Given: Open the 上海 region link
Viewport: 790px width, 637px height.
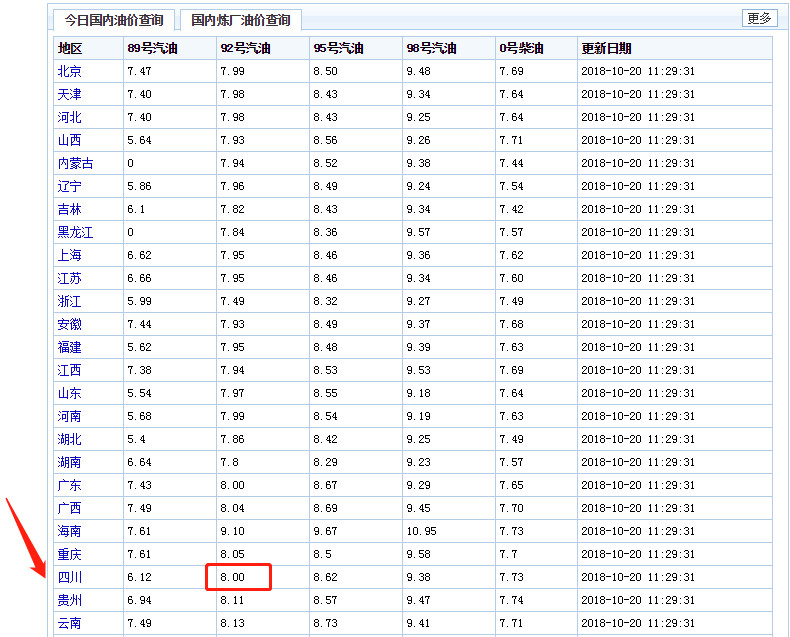Looking at the screenshot, I should pos(70,255).
